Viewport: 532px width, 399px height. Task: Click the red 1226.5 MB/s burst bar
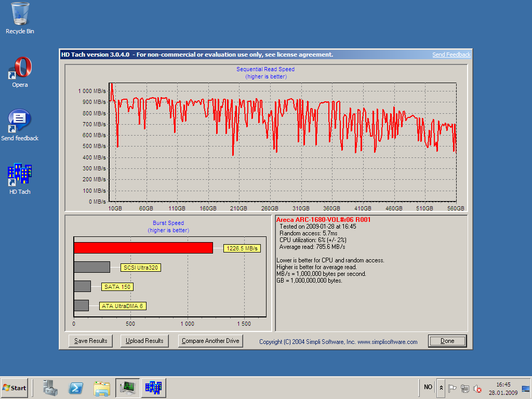(143, 248)
